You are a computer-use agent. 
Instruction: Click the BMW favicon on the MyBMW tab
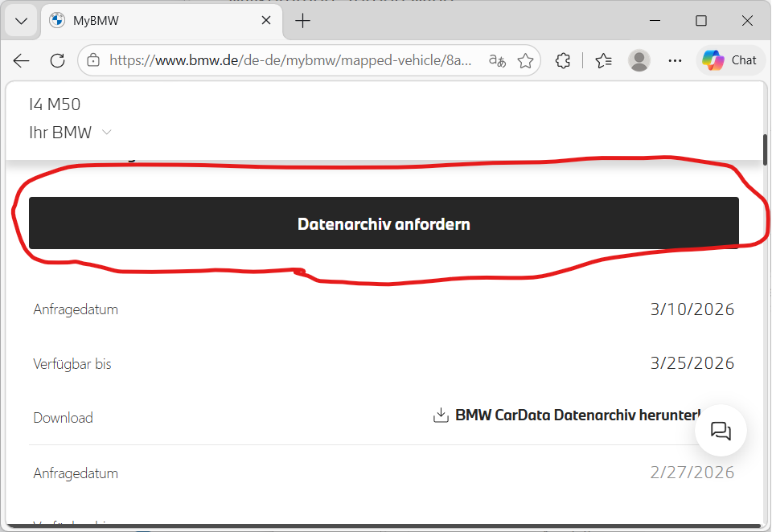point(56,20)
